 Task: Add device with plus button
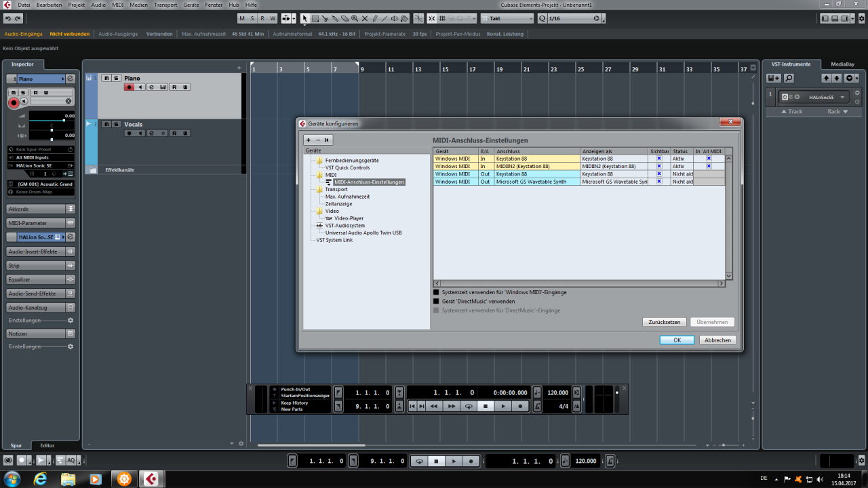point(308,140)
